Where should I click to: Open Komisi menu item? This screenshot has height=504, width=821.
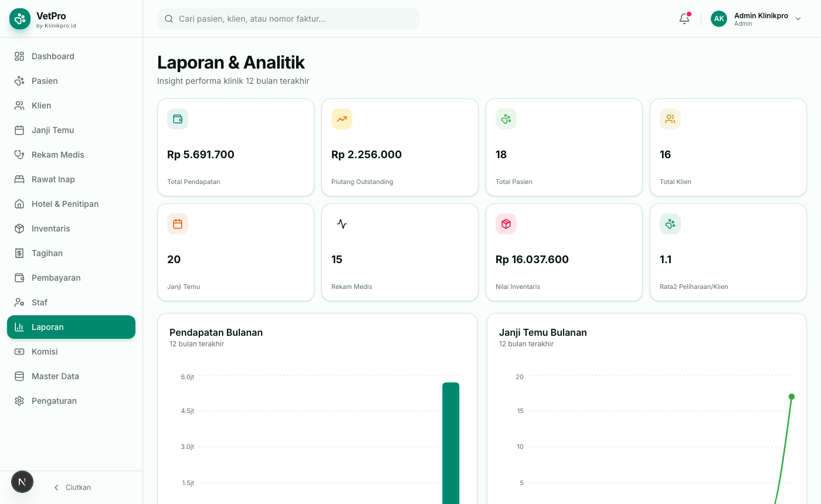coord(71,352)
